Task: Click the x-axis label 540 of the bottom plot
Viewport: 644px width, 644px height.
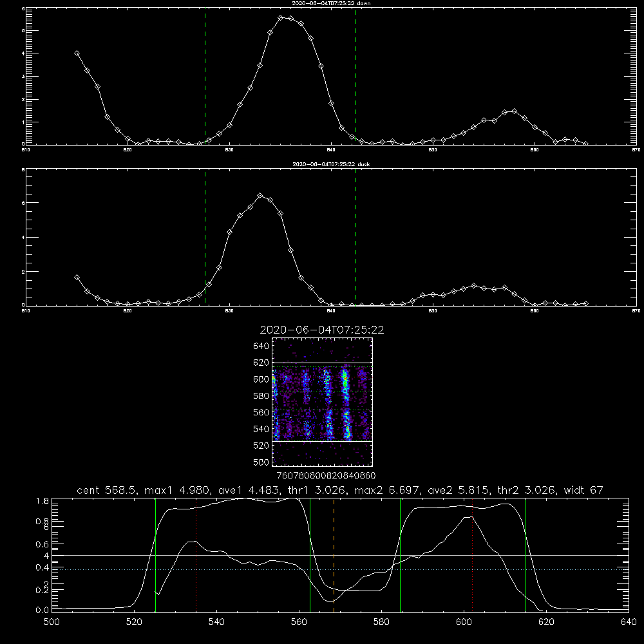Action: tap(216, 622)
